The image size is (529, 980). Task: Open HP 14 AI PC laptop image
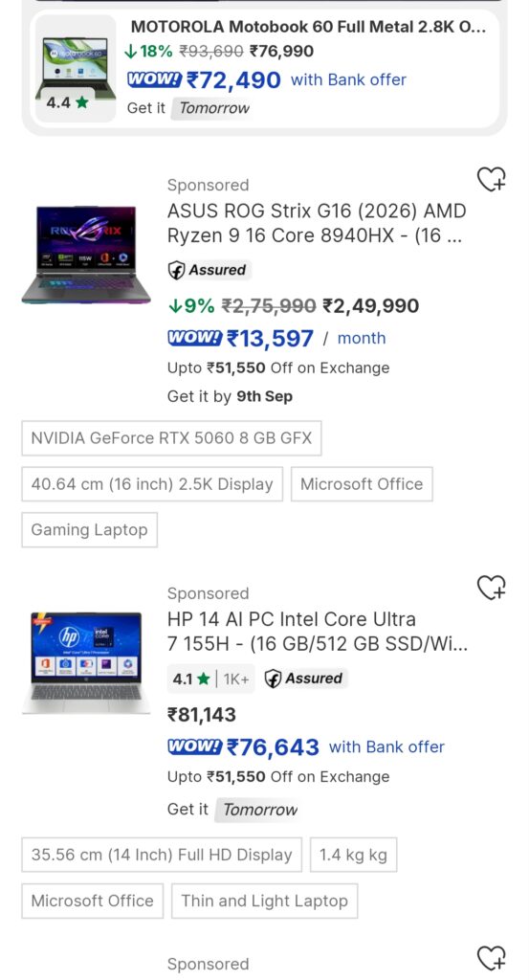(86, 662)
